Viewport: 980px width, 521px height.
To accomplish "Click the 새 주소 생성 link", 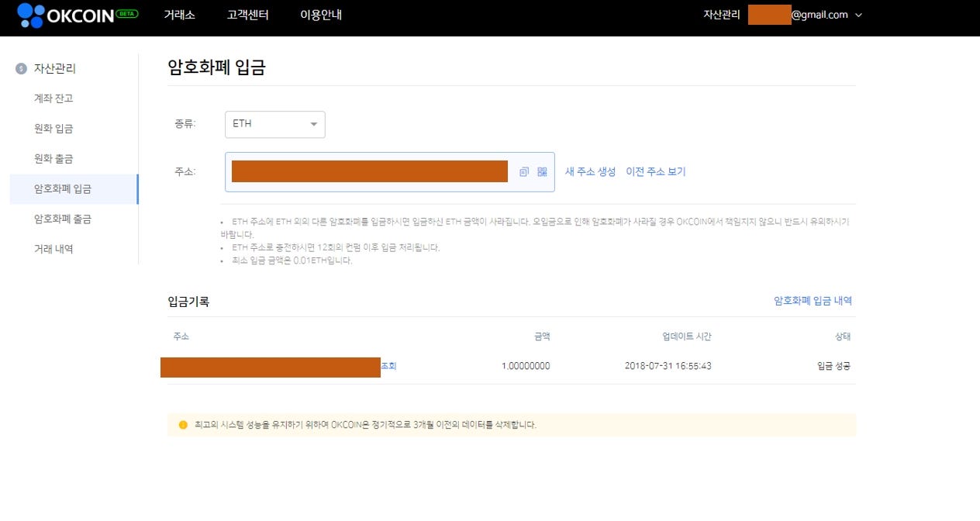I will click(x=590, y=172).
